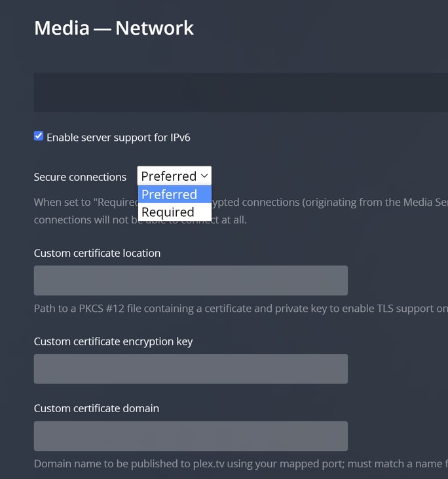
Task: Uncheck the IPv6 server support checkbox
Action: point(39,136)
